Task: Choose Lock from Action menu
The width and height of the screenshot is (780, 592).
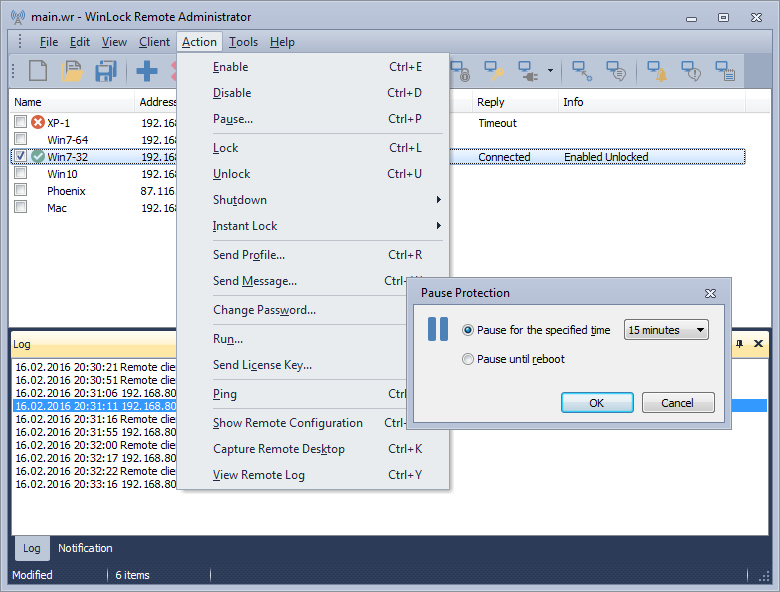Action: (313, 148)
